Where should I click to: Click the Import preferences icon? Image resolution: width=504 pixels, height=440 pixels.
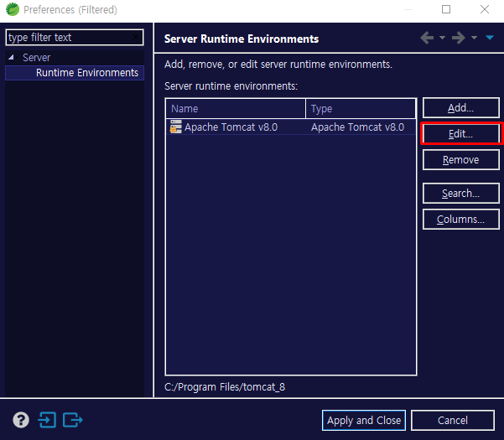point(47,420)
